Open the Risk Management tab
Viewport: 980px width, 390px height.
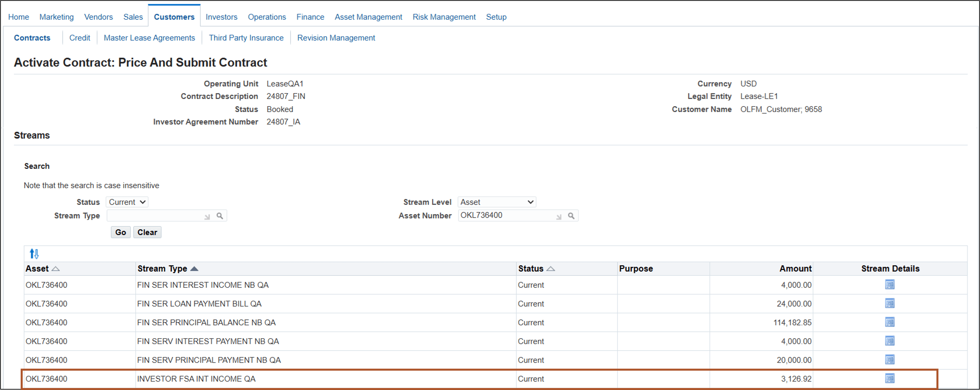pos(444,17)
